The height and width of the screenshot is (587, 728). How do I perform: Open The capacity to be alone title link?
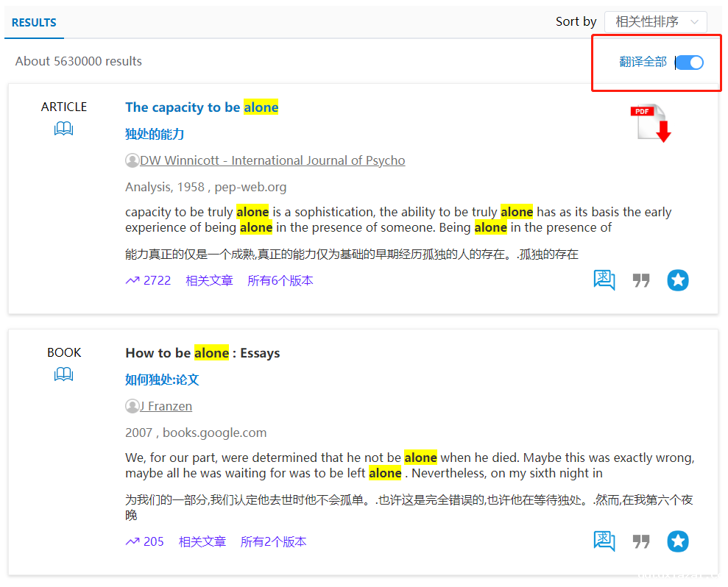coord(202,107)
